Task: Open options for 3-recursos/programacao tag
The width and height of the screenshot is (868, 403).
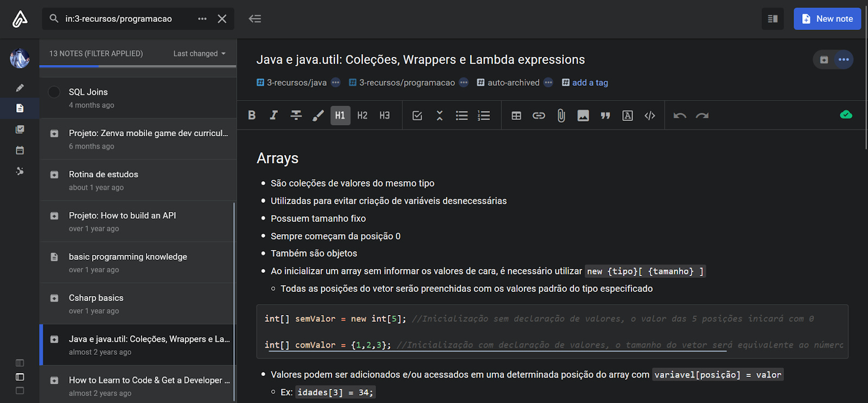Action: (464, 82)
